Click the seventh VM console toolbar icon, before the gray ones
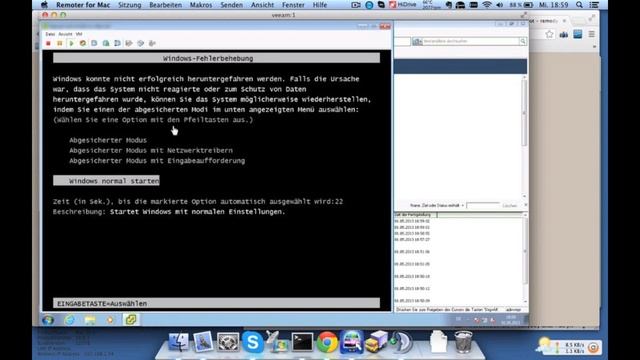The height and width of the screenshot is (360, 640). (x=118, y=43)
